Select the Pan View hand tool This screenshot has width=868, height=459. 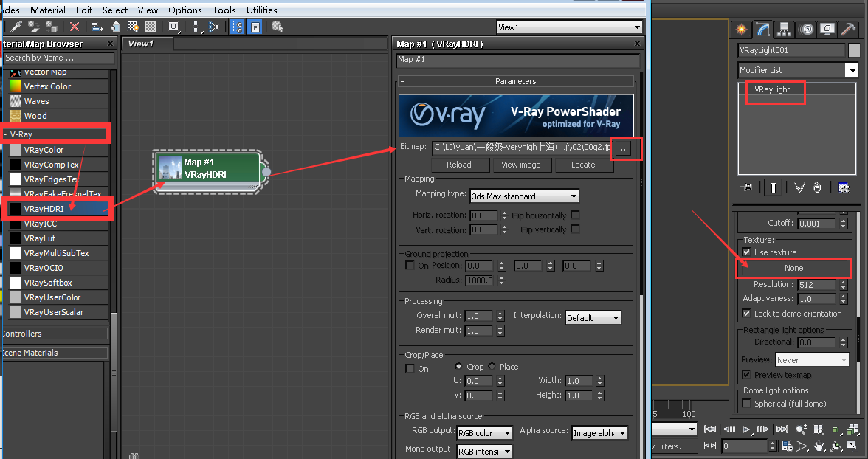click(x=819, y=446)
